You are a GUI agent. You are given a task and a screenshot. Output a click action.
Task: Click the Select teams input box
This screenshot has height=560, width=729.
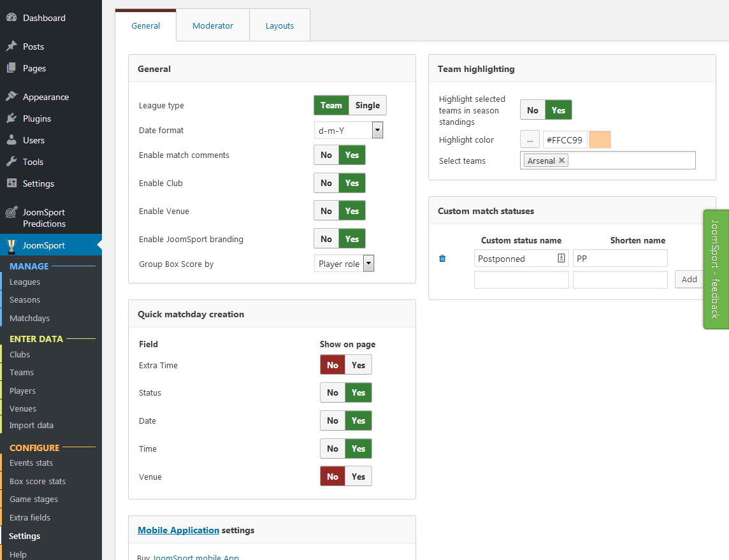pos(608,161)
